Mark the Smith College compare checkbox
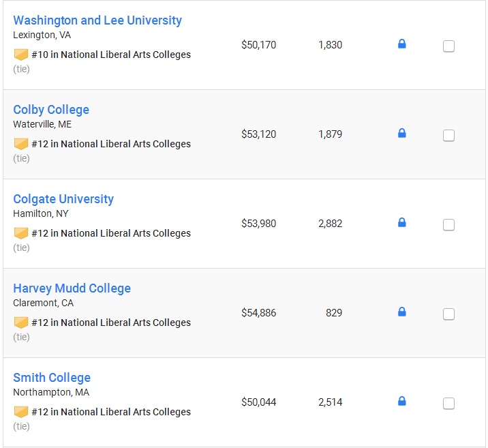 [448, 404]
